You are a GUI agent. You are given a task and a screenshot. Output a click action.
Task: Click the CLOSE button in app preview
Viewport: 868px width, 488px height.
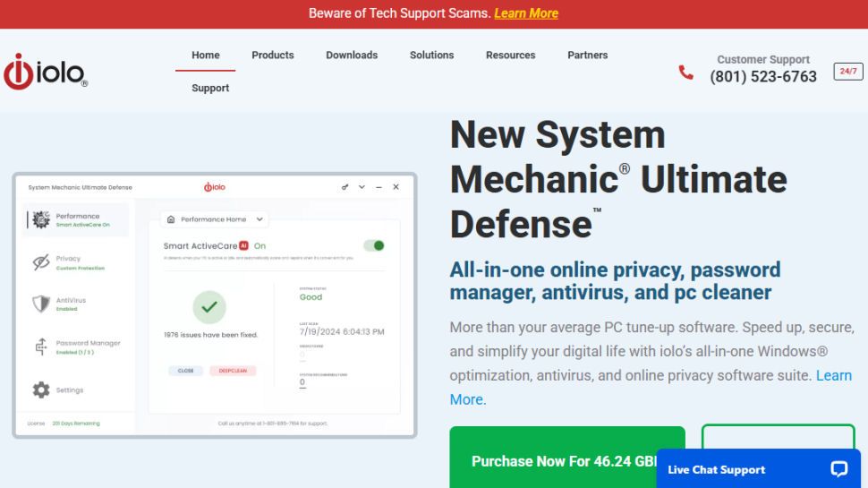click(x=185, y=371)
